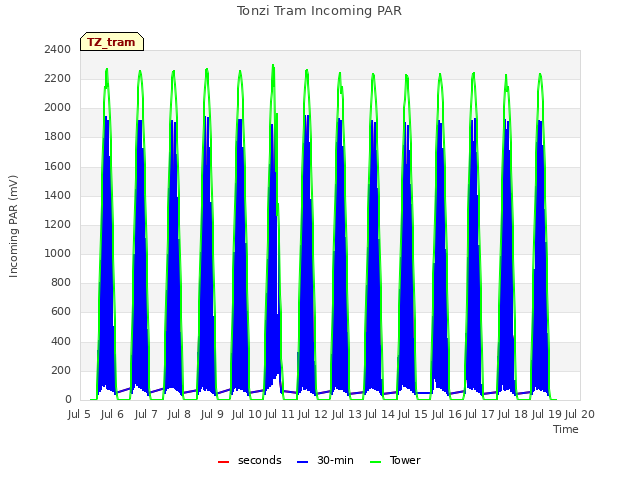
Task: Click the 'Jul 18' x-axis tick label
Action: point(513,414)
